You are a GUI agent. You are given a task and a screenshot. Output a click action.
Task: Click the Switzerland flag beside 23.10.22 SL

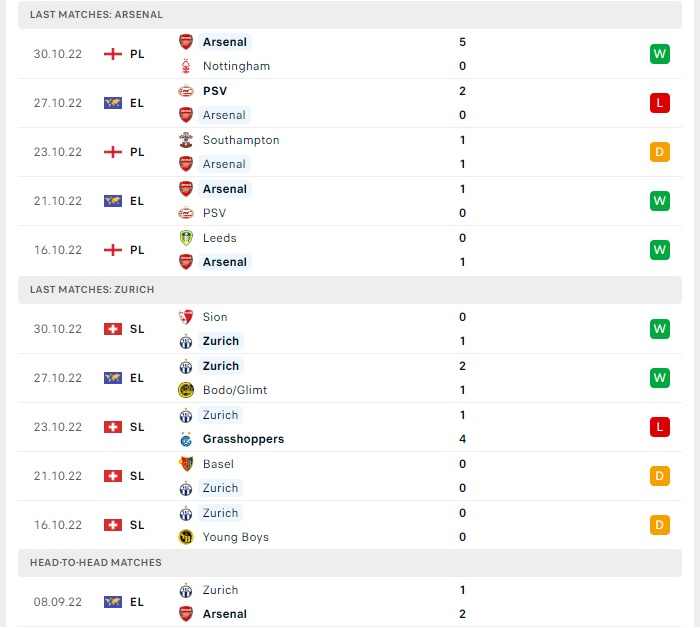click(113, 427)
